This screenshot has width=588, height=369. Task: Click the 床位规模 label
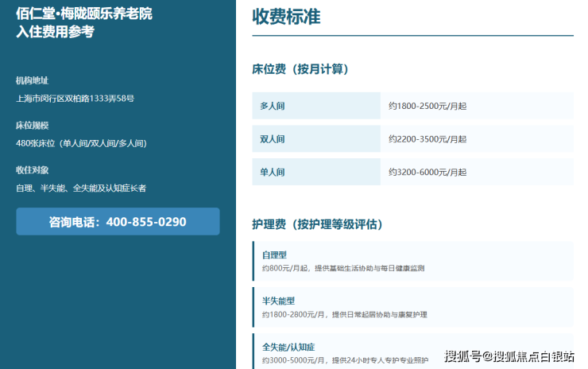[33, 126]
